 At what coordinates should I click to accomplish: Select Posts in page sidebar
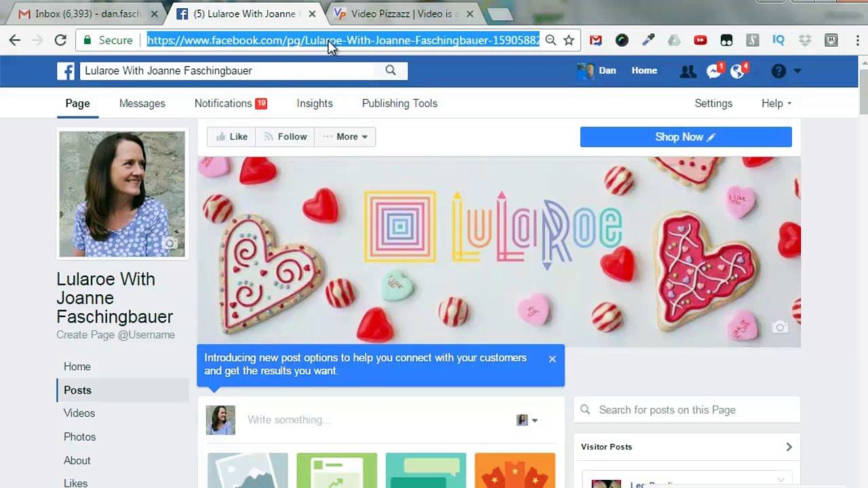pyautogui.click(x=122, y=390)
